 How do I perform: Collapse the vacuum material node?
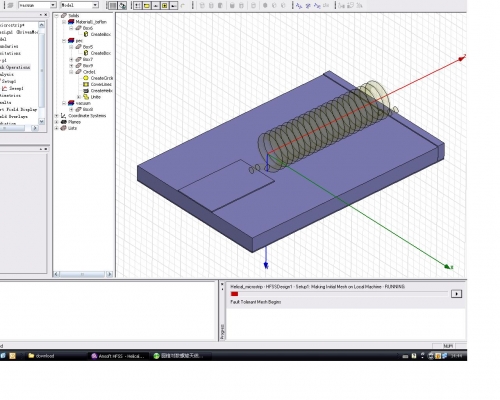click(x=64, y=103)
